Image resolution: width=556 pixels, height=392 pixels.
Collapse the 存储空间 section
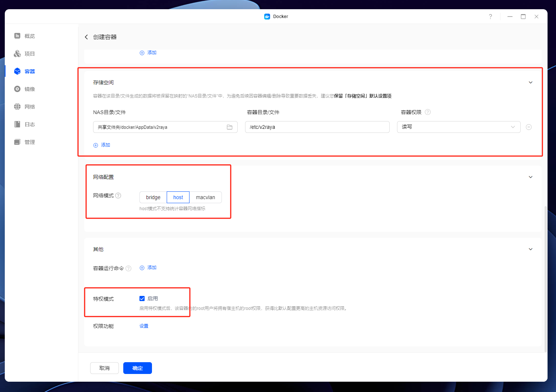point(530,82)
